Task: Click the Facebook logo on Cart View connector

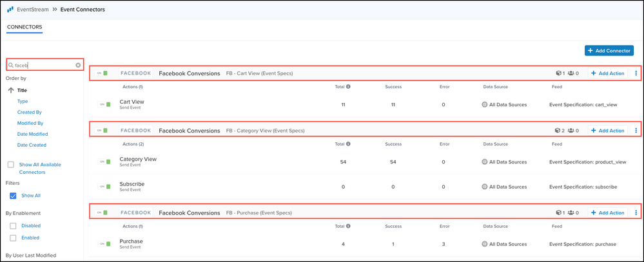Action: (x=136, y=73)
